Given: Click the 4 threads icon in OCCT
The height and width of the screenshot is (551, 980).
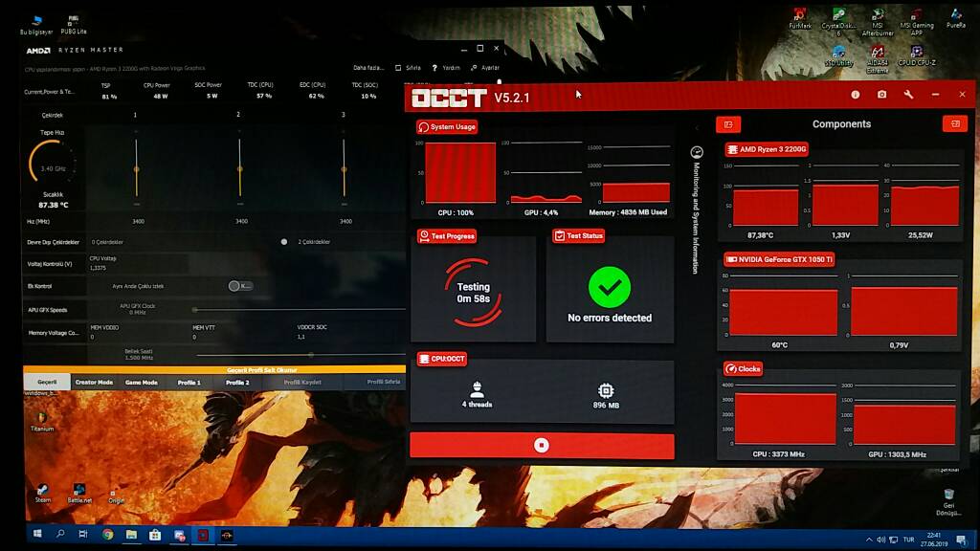Looking at the screenshot, I should tap(477, 389).
